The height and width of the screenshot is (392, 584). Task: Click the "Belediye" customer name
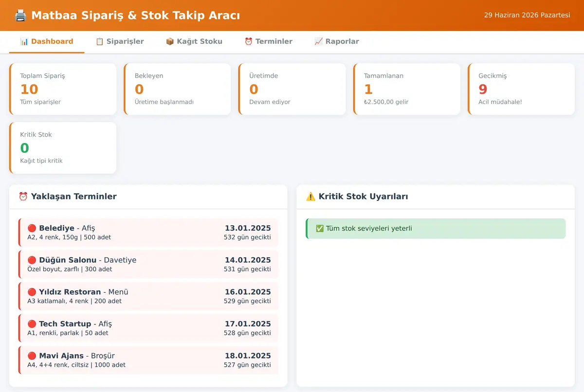[57, 228]
